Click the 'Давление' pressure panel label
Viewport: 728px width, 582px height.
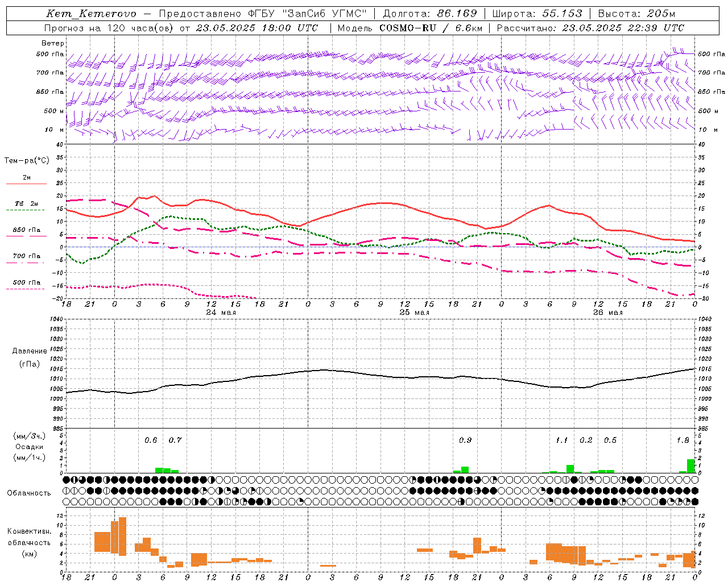(30, 351)
